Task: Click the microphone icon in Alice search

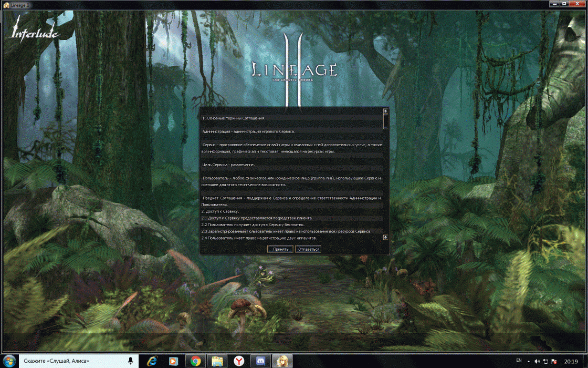Action: click(130, 361)
